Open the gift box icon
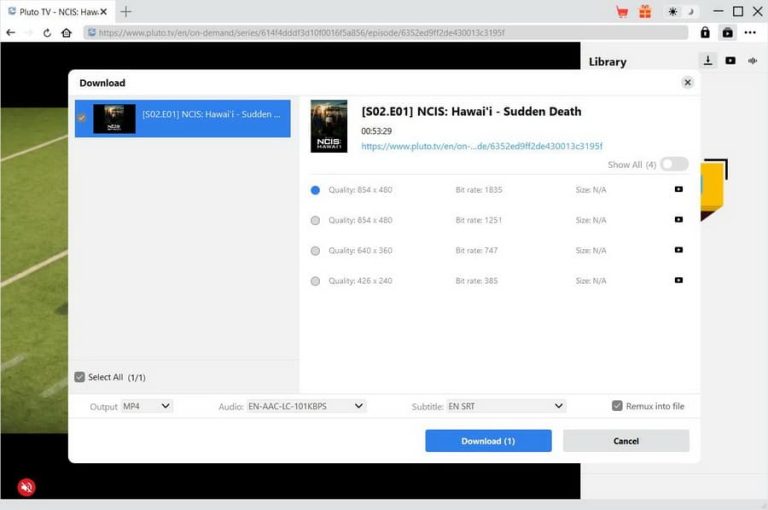Image resolution: width=768 pixels, height=510 pixels. [x=645, y=12]
